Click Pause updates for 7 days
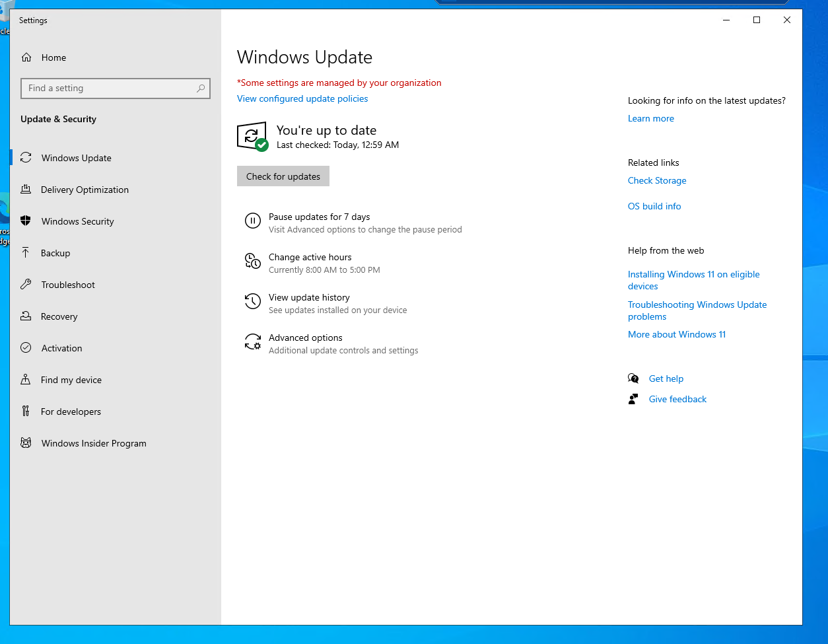The height and width of the screenshot is (644, 828). tap(319, 217)
